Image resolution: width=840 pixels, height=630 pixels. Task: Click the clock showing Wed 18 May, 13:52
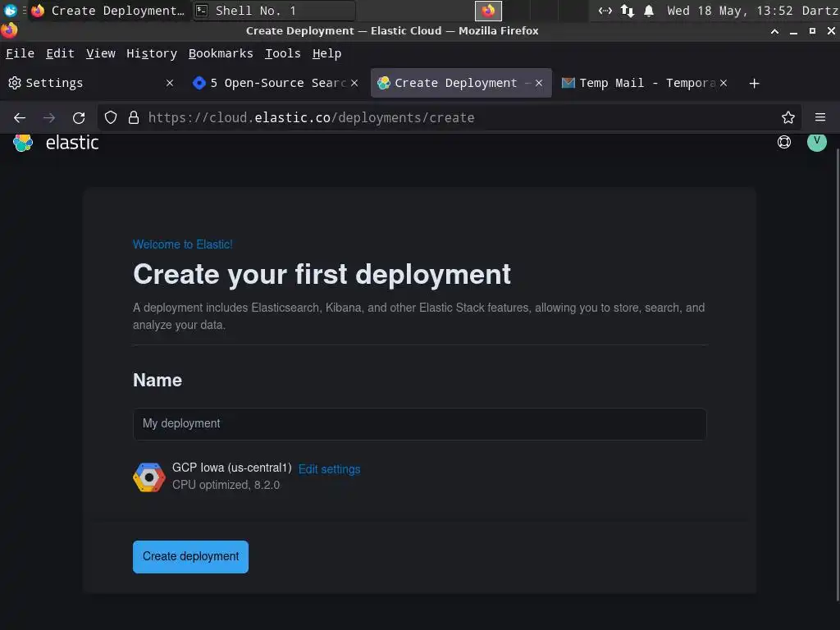coord(732,11)
